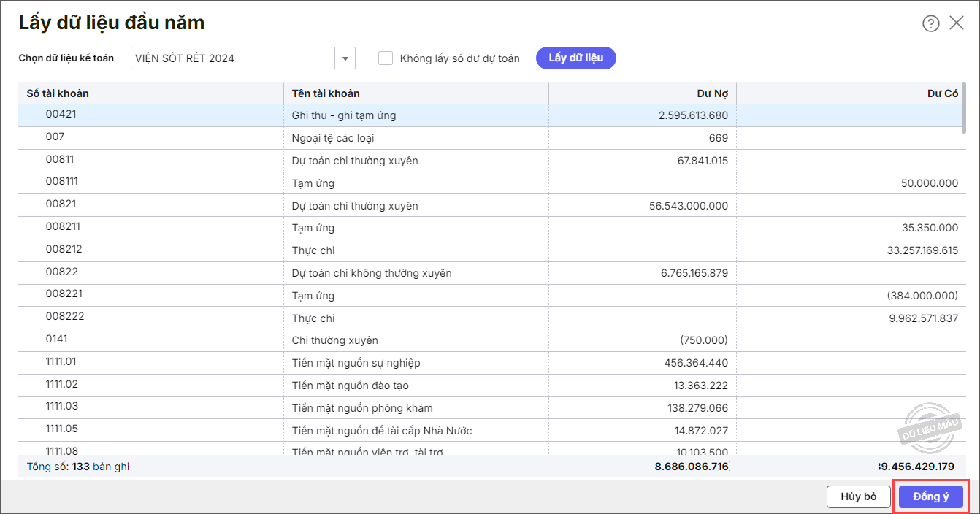
Task: Click the help question mark icon
Action: point(930,23)
